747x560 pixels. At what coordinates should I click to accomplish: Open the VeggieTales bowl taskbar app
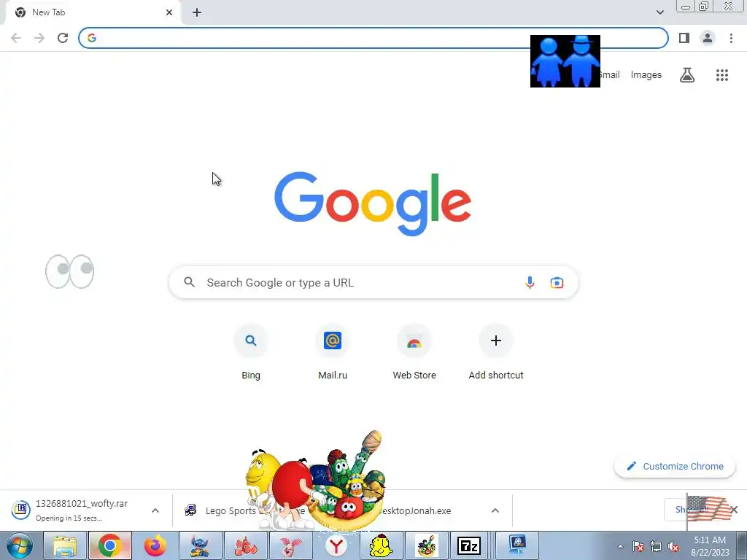426,545
